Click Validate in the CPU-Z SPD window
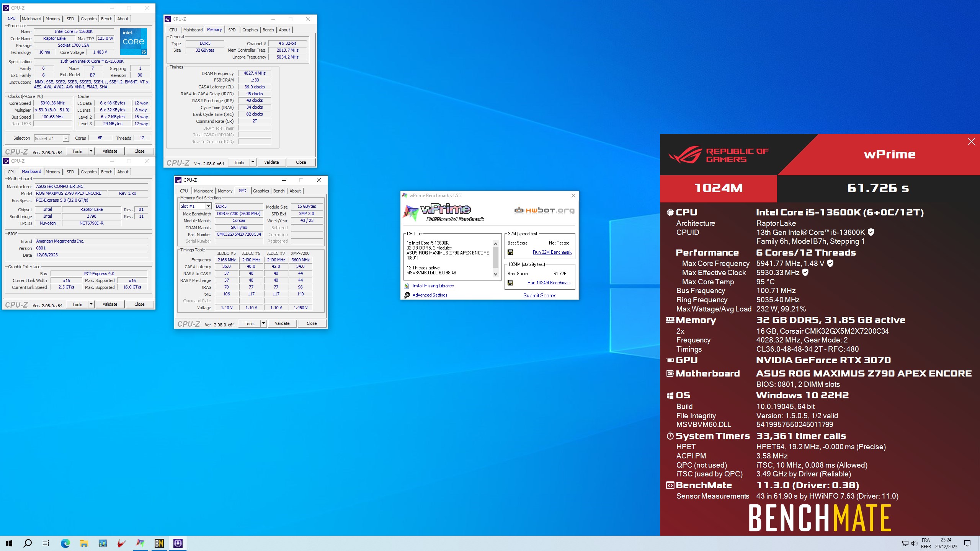 (282, 323)
